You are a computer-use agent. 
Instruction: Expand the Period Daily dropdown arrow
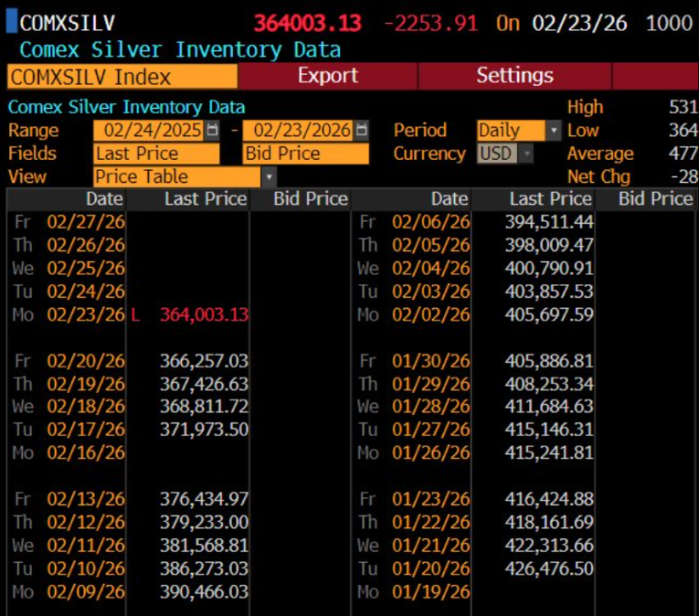(553, 131)
